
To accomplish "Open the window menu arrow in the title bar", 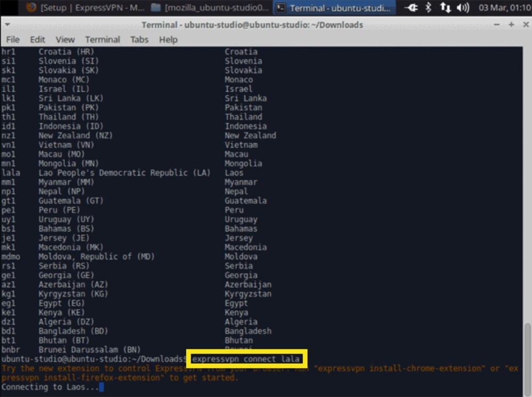I will [x=7, y=24].
